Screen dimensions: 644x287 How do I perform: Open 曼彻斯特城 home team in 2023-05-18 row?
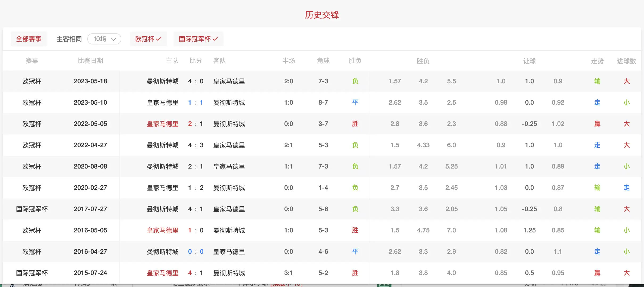[x=163, y=81]
